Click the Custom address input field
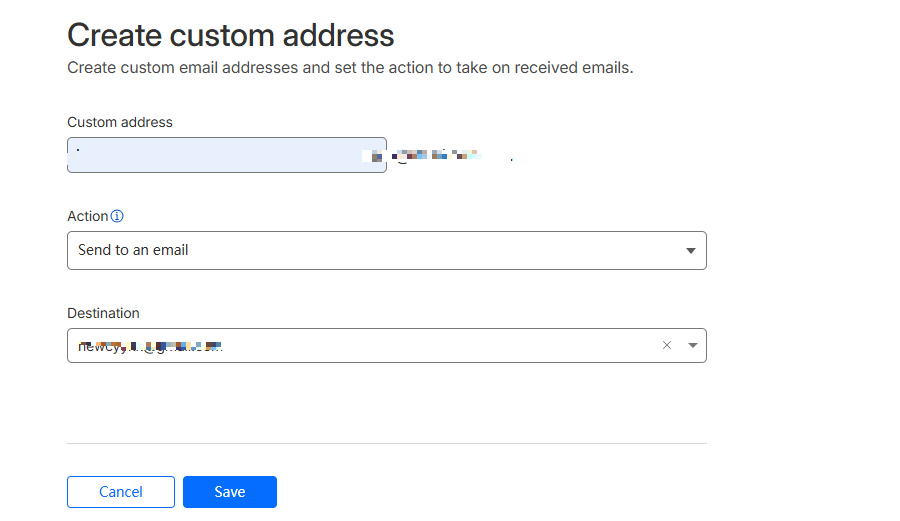Screen dimensions: 900x521 [226, 155]
